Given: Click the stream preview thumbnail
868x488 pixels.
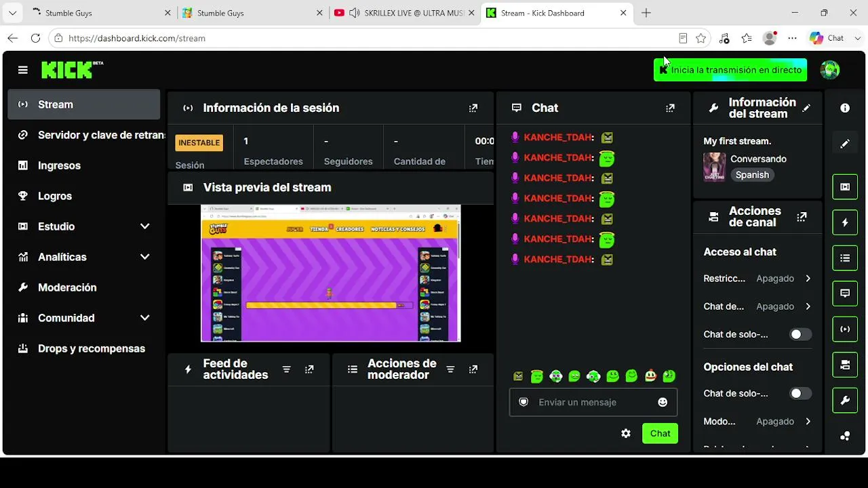Looking at the screenshot, I should (331, 273).
